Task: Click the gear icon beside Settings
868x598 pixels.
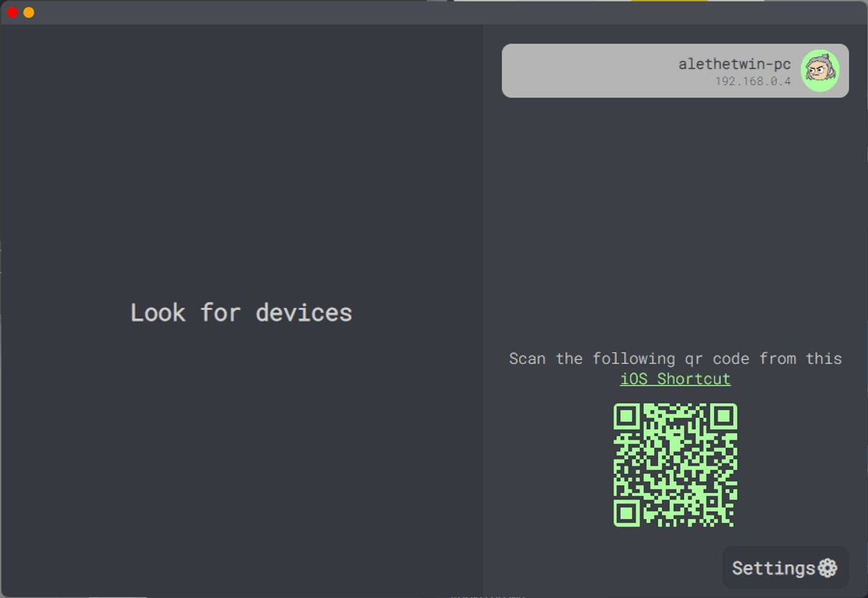Action: click(x=827, y=568)
